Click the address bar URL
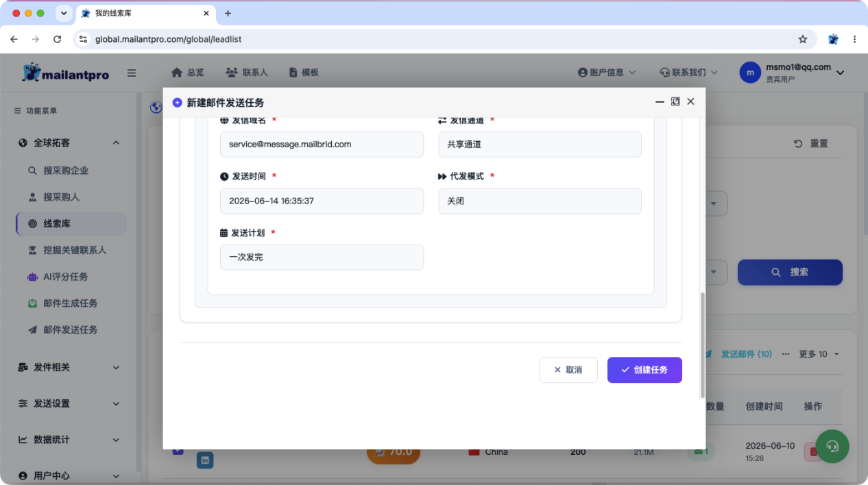Screen dimensions: 868x485 point(169,39)
